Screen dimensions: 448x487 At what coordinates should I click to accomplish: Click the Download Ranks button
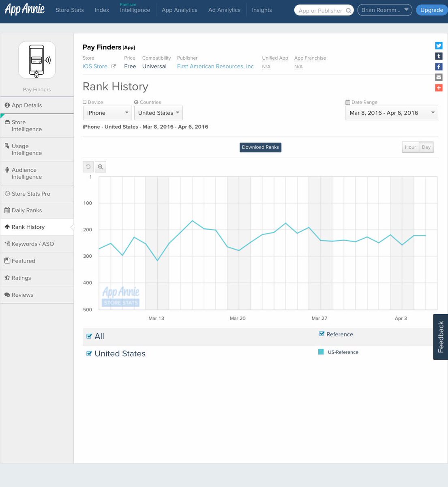[x=261, y=147]
